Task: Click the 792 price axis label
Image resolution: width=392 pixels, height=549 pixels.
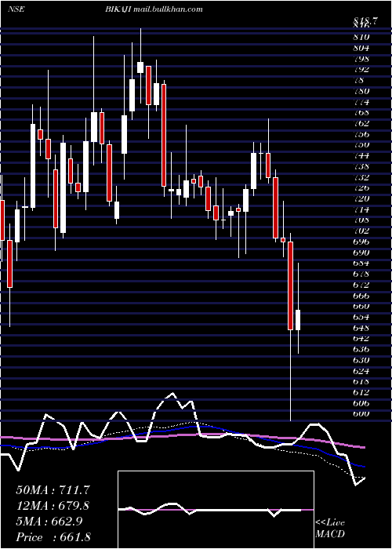Action: tap(362, 69)
